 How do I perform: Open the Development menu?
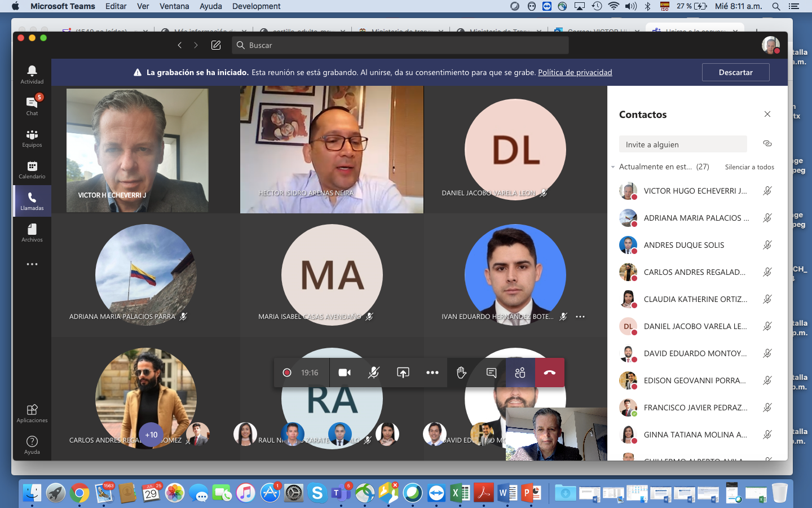coord(257,6)
